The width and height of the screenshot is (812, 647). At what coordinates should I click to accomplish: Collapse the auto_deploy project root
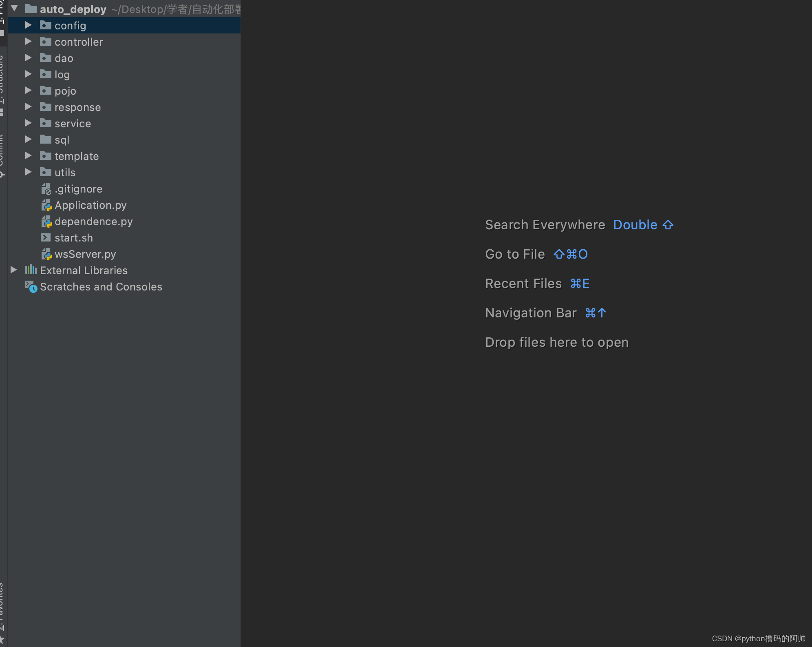(x=15, y=8)
